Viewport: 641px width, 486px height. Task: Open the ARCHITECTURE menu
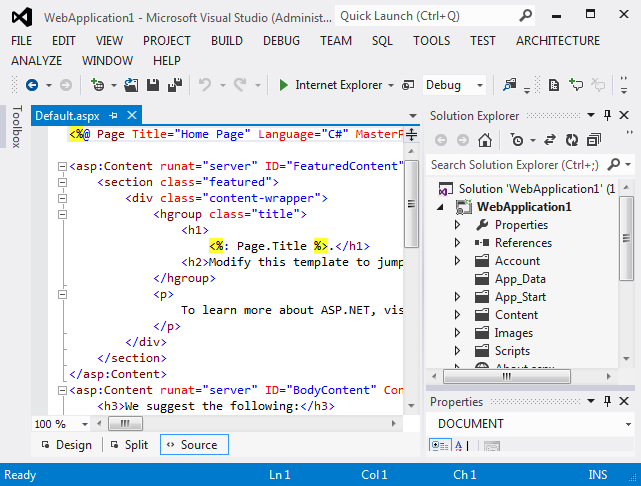[558, 41]
